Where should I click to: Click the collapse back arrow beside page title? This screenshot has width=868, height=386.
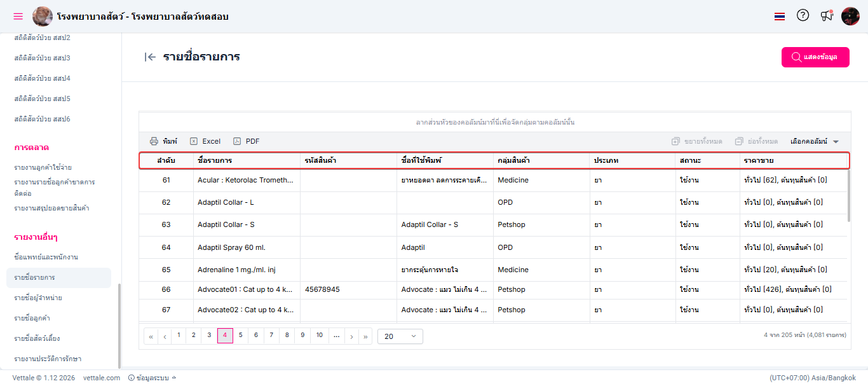pyautogui.click(x=150, y=57)
